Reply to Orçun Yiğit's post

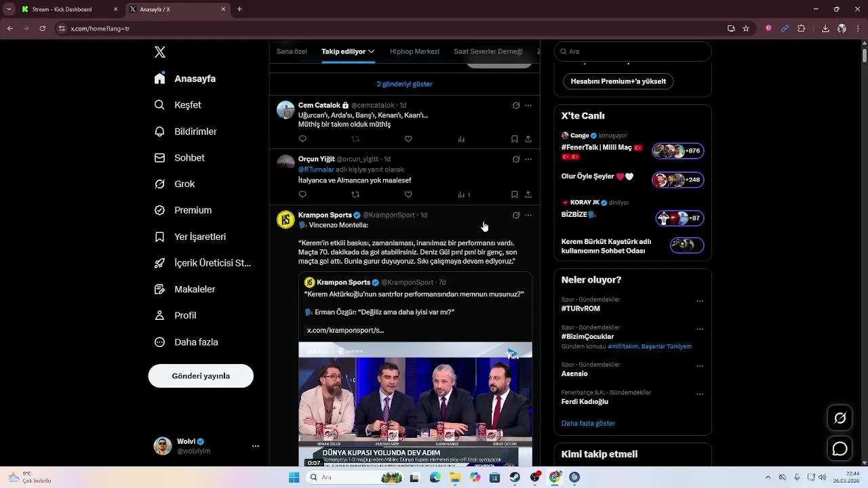tap(302, 195)
